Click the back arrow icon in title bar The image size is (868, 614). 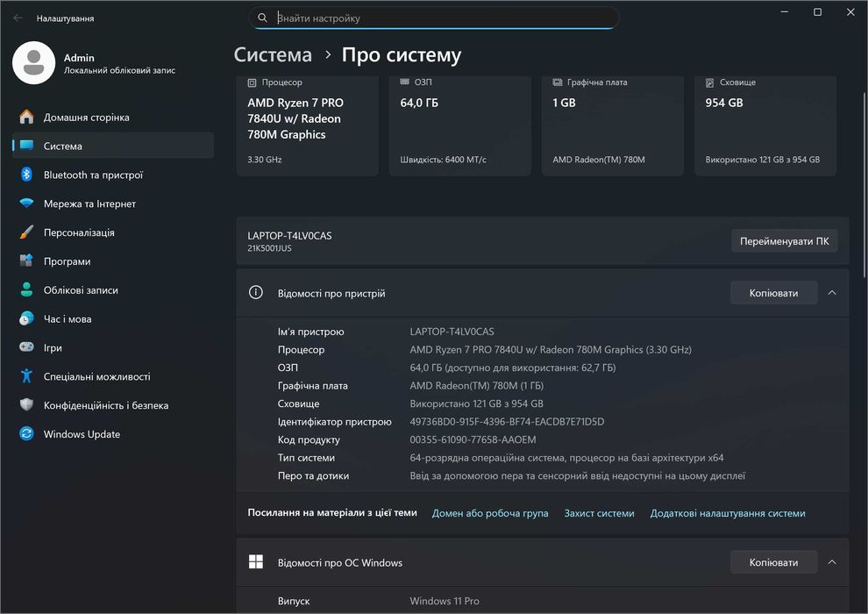point(18,18)
